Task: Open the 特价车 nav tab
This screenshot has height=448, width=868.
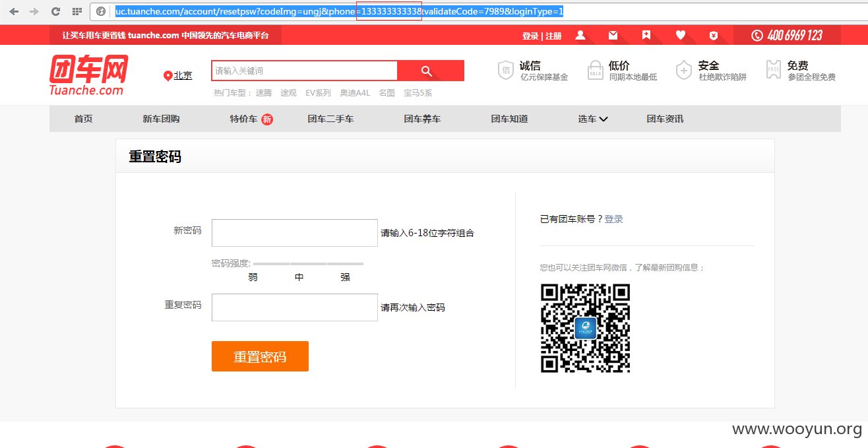Action: point(243,119)
